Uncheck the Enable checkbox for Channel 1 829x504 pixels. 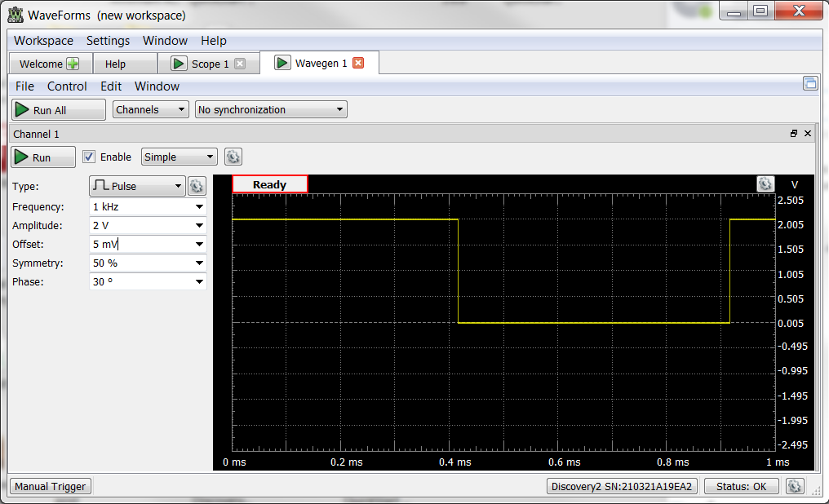pyautogui.click(x=88, y=157)
